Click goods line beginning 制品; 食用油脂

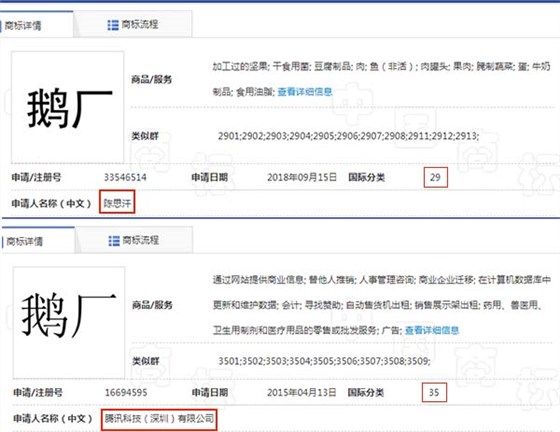point(244,92)
